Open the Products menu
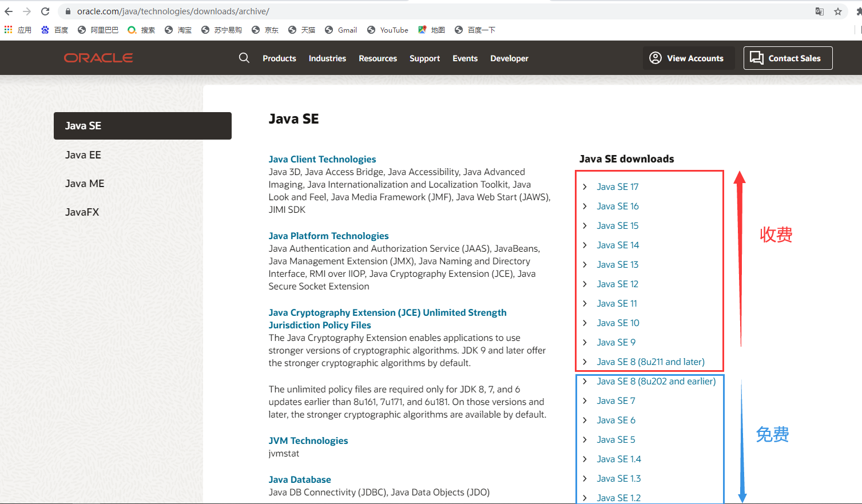This screenshot has height=504, width=862. click(x=279, y=58)
